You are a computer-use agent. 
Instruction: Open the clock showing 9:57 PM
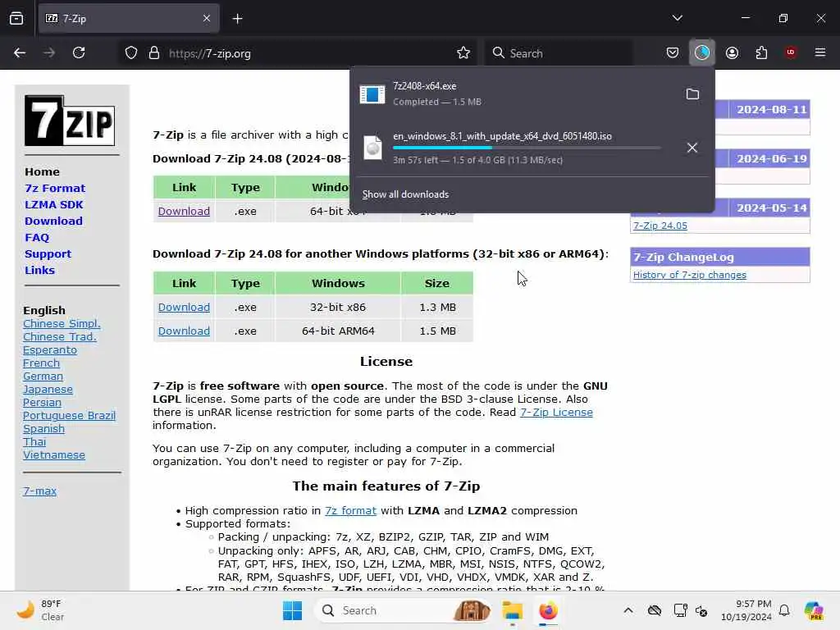746,610
